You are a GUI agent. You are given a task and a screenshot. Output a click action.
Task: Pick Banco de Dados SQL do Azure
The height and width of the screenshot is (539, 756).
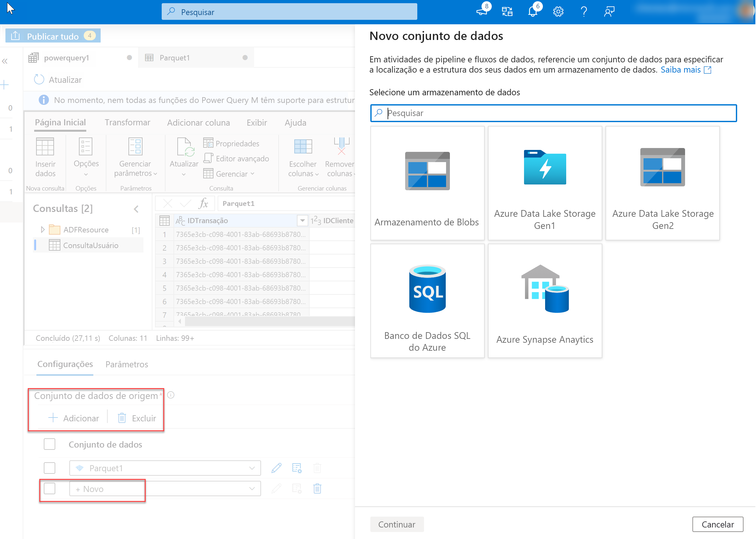pos(427,301)
